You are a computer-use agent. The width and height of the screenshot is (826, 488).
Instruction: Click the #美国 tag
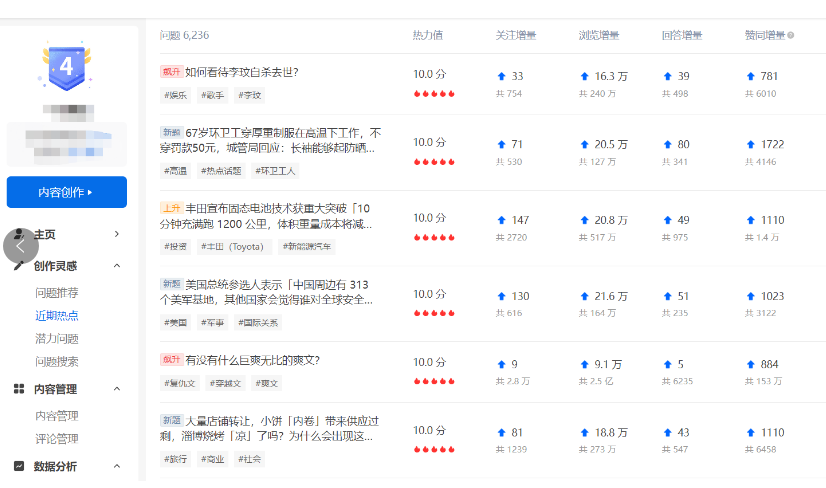coord(175,323)
